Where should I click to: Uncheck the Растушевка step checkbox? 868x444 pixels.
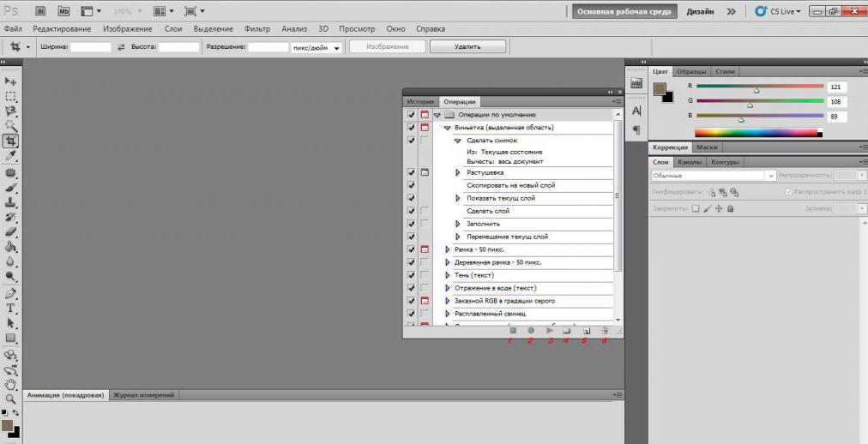[412, 172]
